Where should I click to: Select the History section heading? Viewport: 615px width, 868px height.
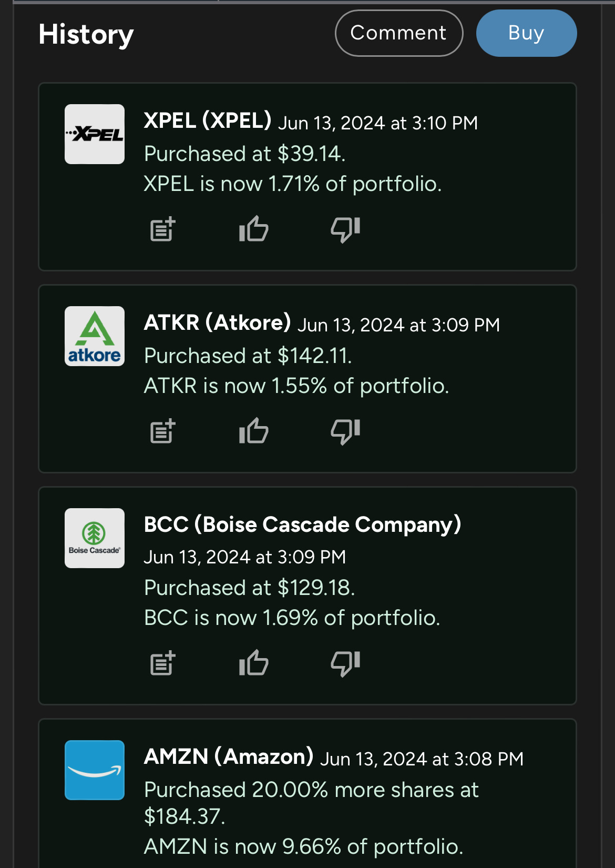86,35
